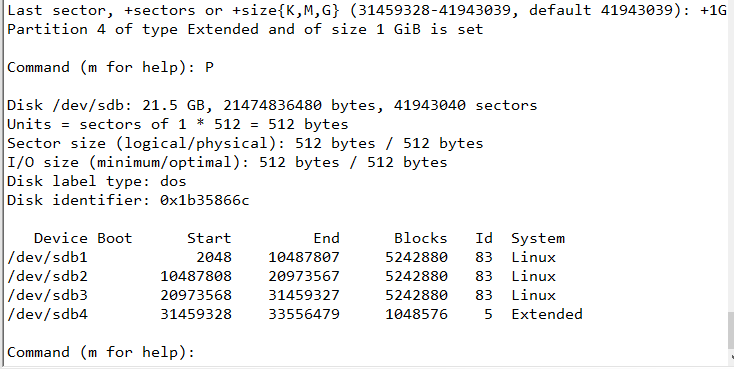Click the /dev/sdb3 device entry
Image resolution: width=734 pixels, height=369 pixels.
(x=47, y=295)
